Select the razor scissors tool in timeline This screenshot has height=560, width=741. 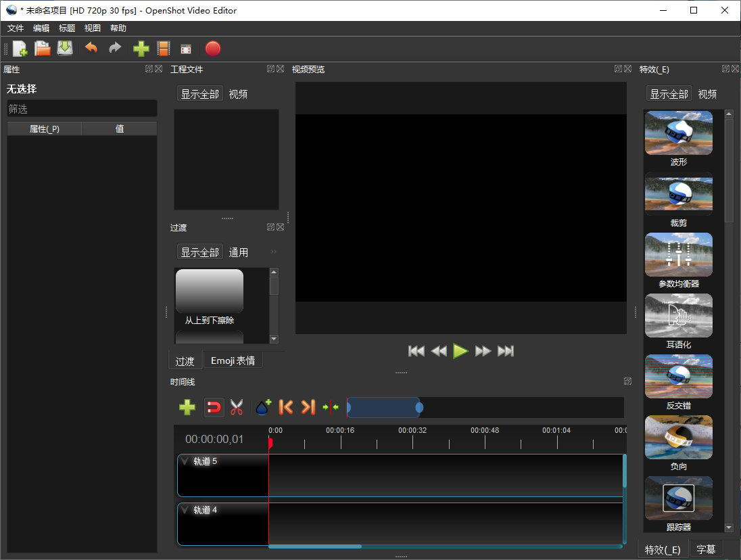(x=236, y=407)
